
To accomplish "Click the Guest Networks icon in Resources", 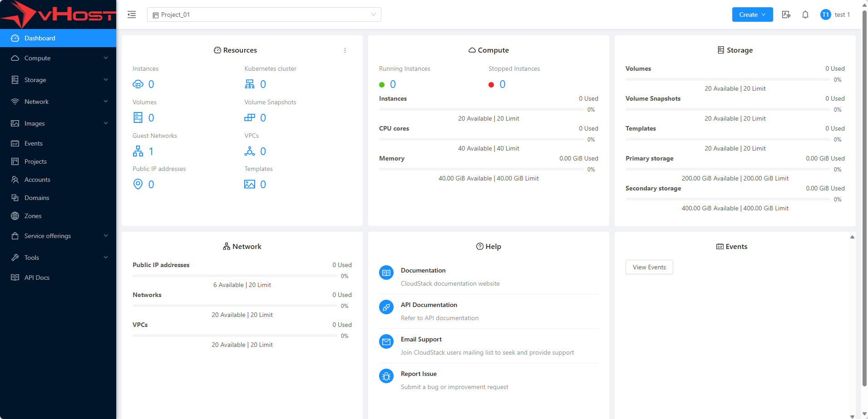I will click(x=138, y=151).
